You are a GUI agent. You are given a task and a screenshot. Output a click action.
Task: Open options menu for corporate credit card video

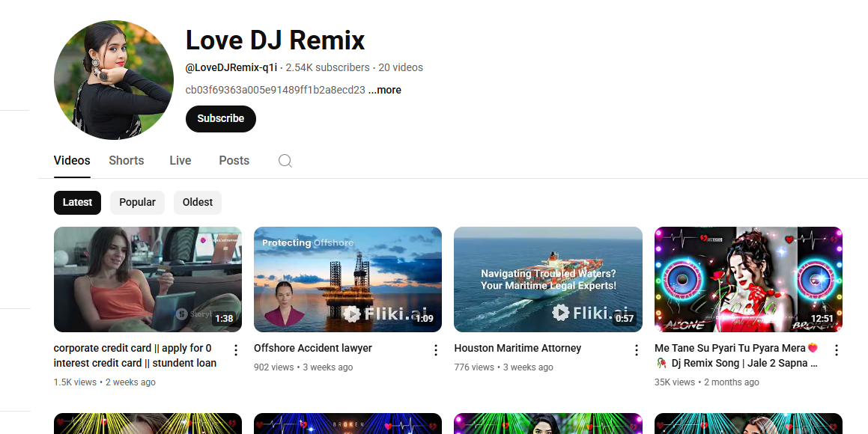pos(236,350)
